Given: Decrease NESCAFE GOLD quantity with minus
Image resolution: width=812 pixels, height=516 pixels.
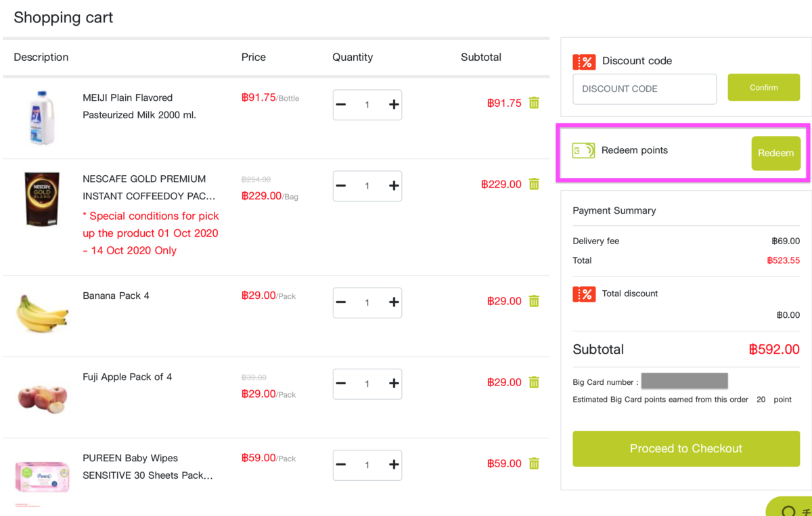Looking at the screenshot, I should [341, 186].
